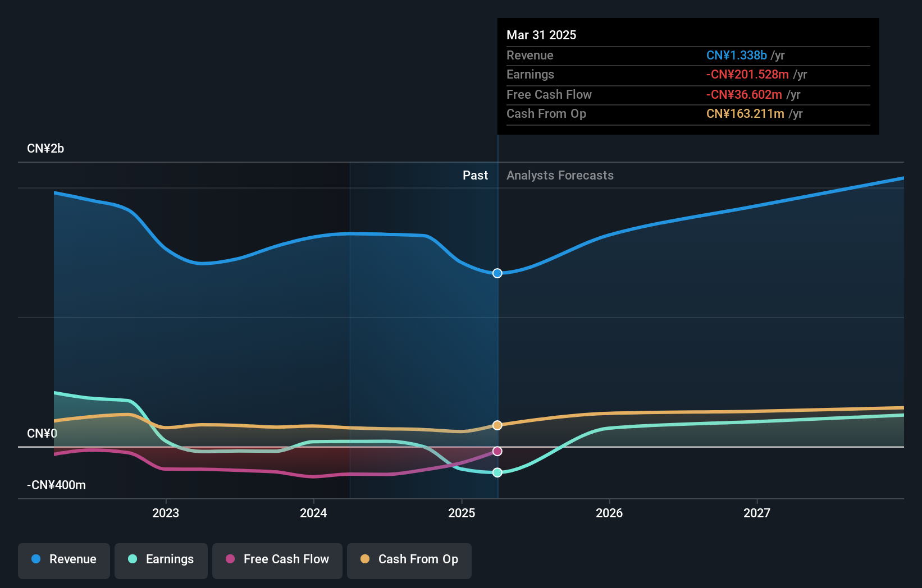922x588 pixels.
Task: Click the blue Revenue data point marker
Action: click(x=497, y=273)
